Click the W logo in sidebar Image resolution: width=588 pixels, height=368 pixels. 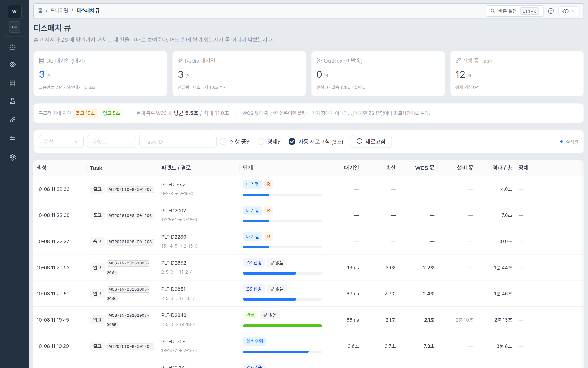[14, 11]
